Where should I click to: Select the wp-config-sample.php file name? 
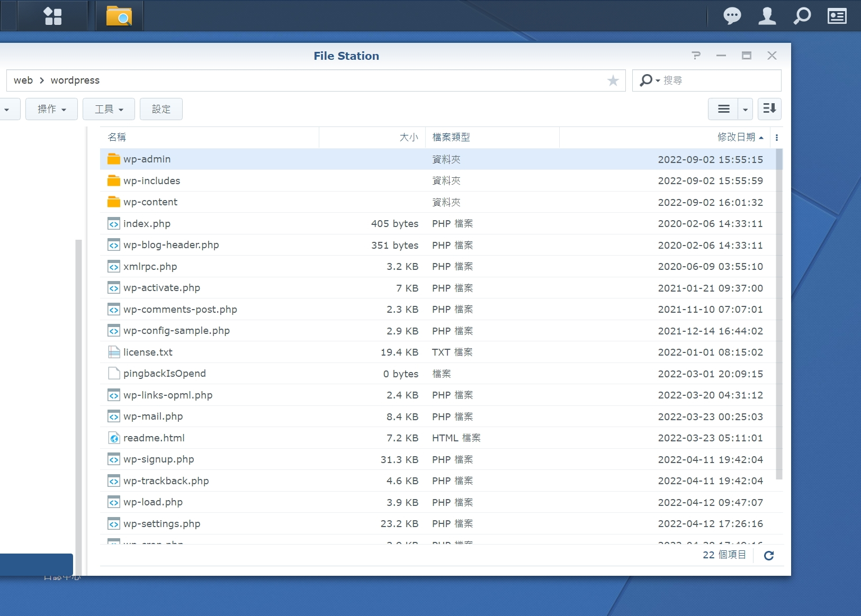pos(176,331)
